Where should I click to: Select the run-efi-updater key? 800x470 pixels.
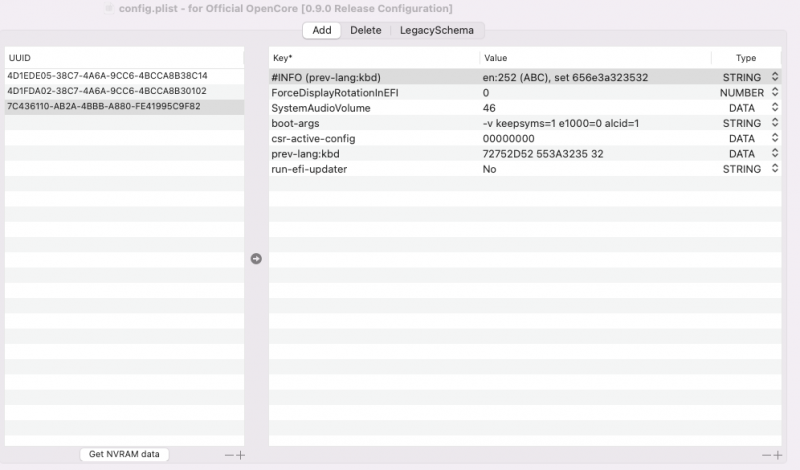pyautogui.click(x=309, y=169)
